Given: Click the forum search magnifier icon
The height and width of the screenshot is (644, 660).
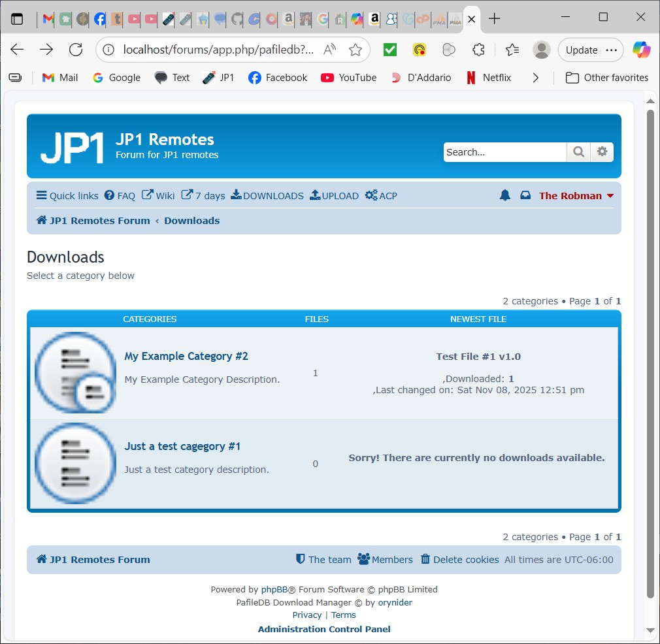Looking at the screenshot, I should click(578, 152).
